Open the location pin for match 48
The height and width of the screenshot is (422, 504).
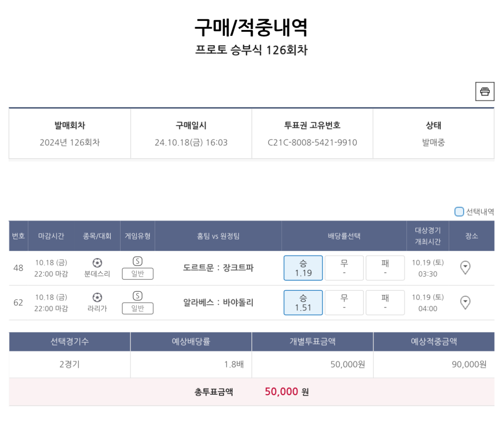point(465,268)
